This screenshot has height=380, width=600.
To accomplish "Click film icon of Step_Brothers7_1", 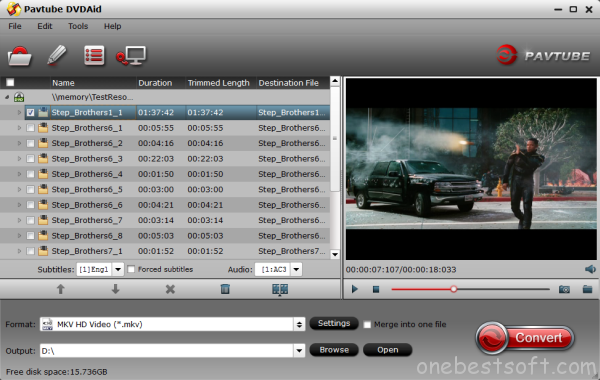I will pos(43,251).
